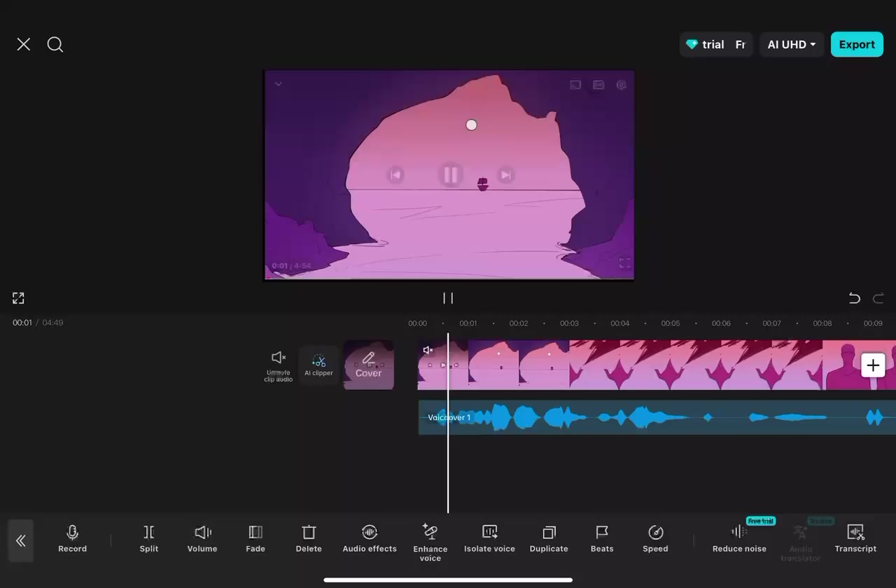
Task: Toggle Unmute clip audio
Action: tap(279, 365)
